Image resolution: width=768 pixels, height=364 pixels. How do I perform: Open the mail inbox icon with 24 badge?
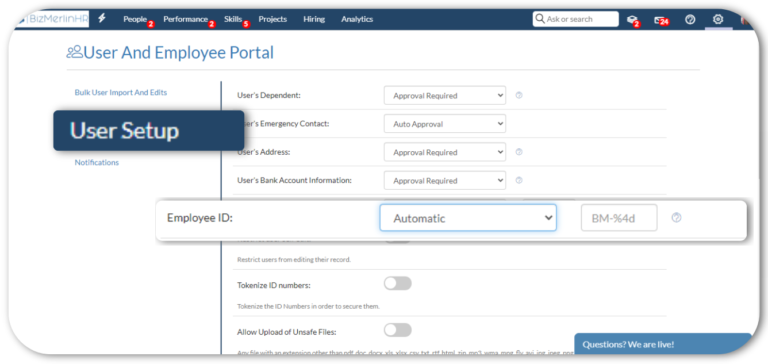(660, 20)
